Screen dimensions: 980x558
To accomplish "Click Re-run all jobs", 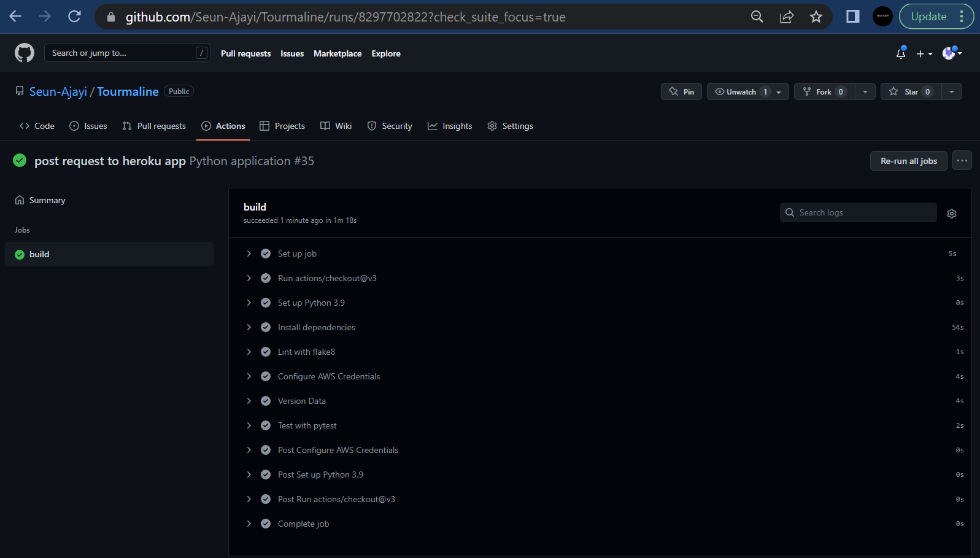I will (x=909, y=161).
